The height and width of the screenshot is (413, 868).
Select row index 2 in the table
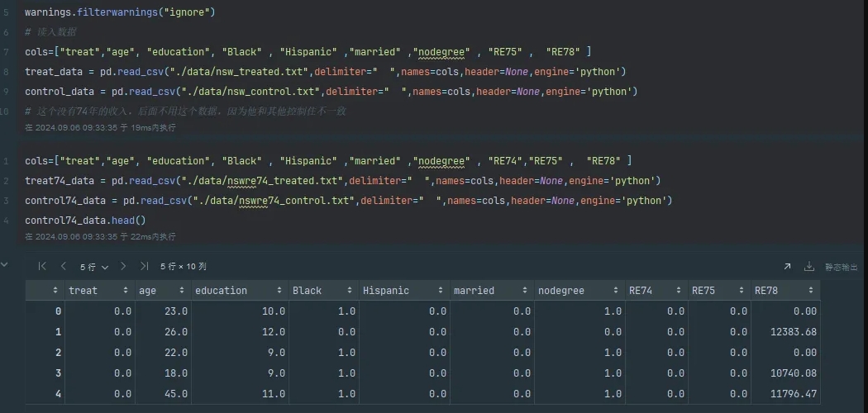[x=58, y=352]
